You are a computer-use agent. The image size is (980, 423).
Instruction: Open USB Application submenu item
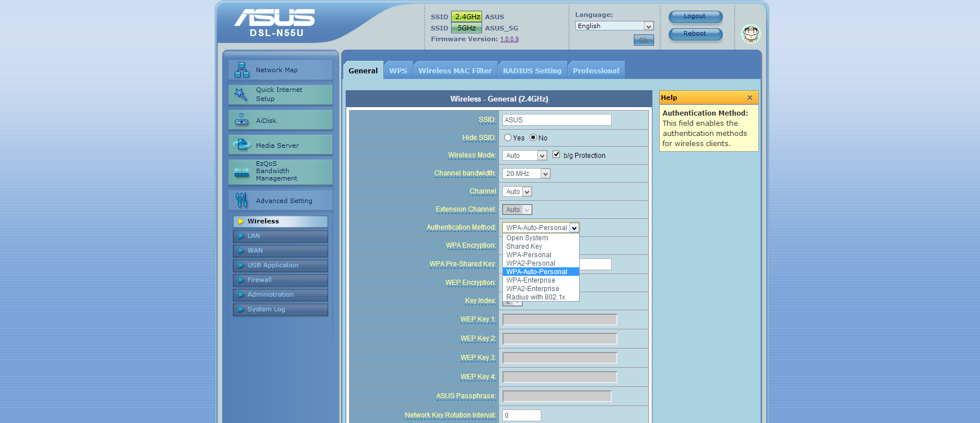[x=280, y=265]
